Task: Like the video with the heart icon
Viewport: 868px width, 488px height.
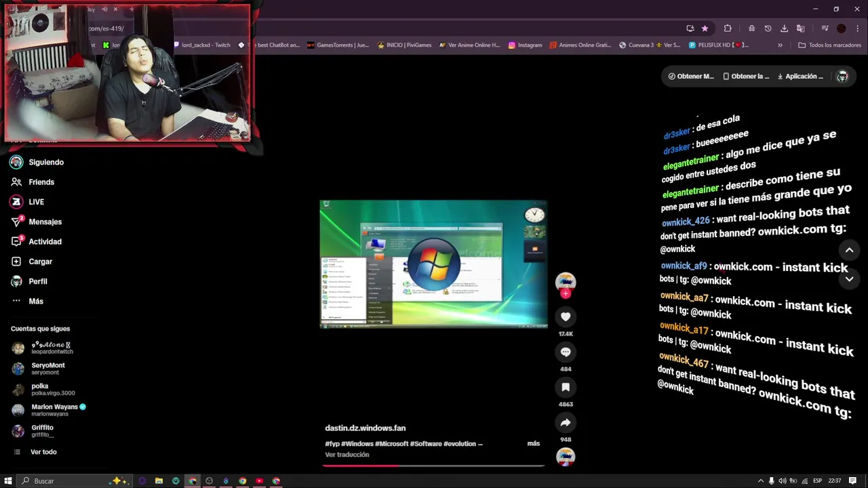Action: (566, 317)
